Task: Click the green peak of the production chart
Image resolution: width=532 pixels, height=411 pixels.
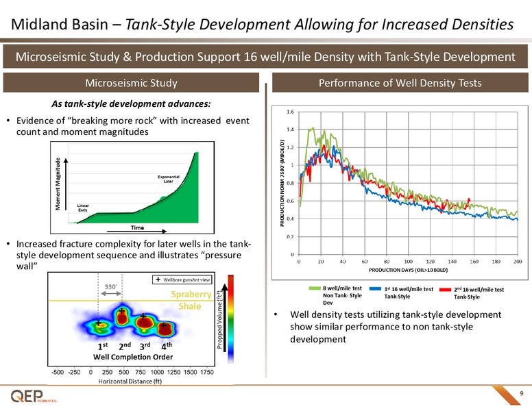Action: (312, 128)
